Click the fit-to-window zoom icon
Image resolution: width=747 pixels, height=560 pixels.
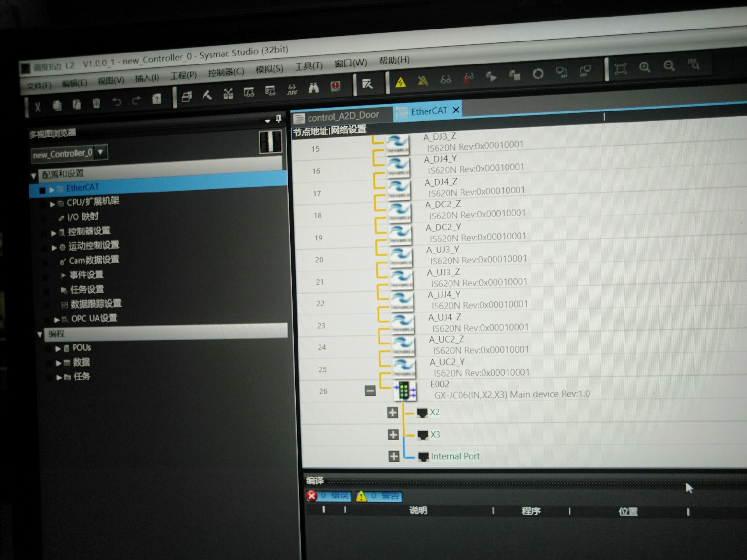point(621,69)
